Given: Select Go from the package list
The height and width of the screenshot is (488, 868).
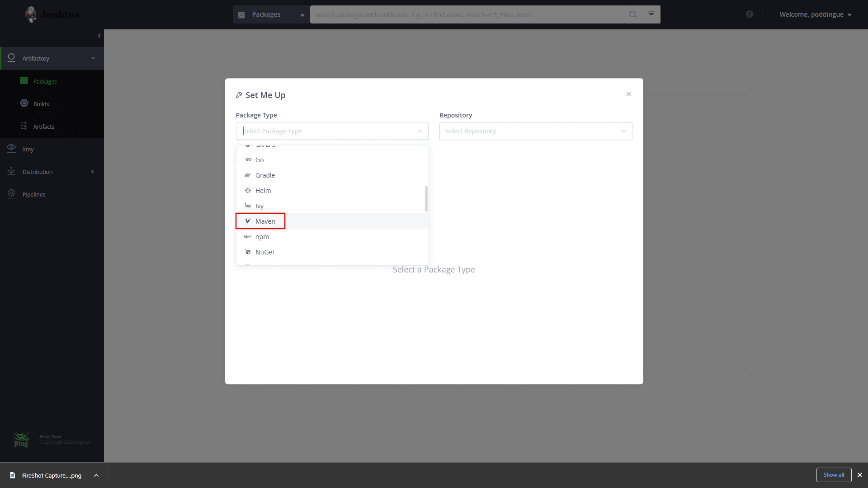Looking at the screenshot, I should click(x=332, y=160).
